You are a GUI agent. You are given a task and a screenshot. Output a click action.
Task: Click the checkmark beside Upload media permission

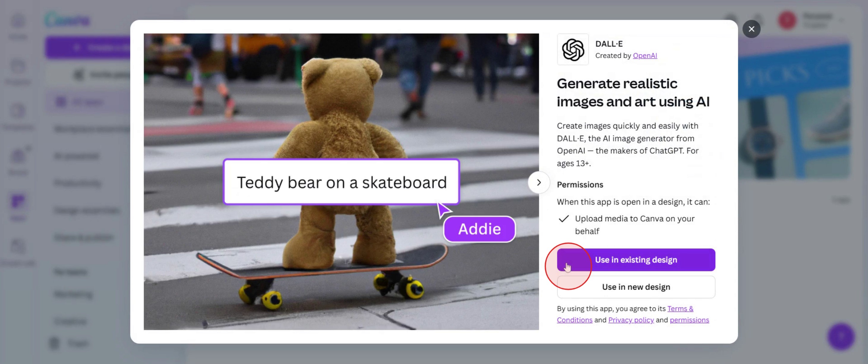tap(564, 219)
